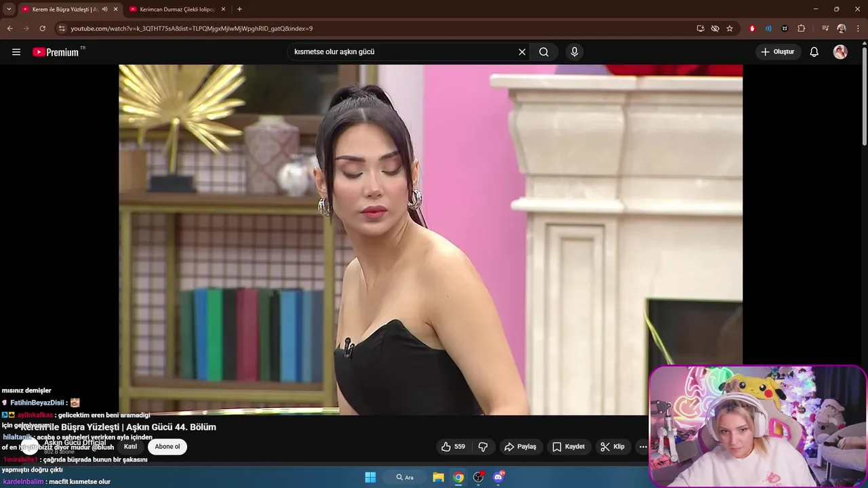Submit search with magnifier icon
Viewport: 868px width, 488px height.
point(544,52)
